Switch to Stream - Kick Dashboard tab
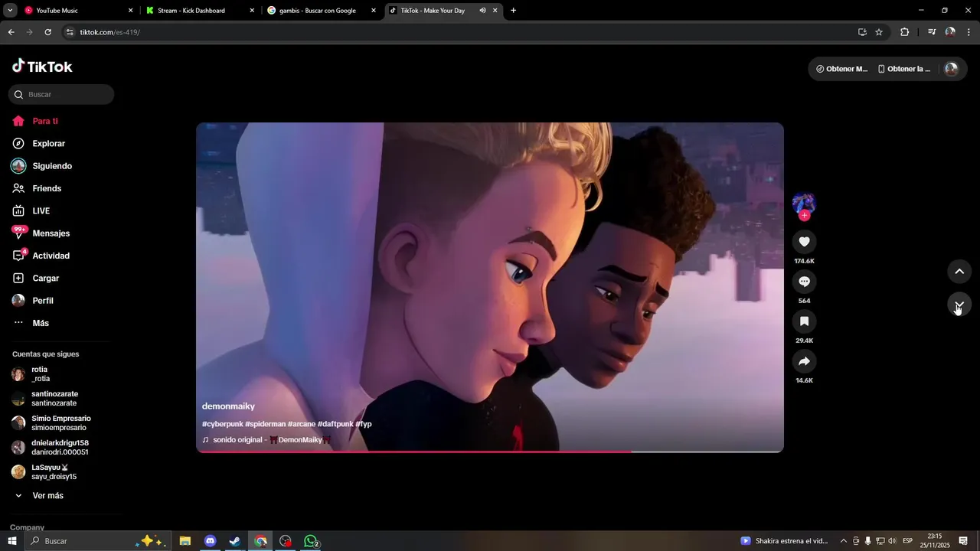This screenshot has width=980, height=551. click(199, 11)
